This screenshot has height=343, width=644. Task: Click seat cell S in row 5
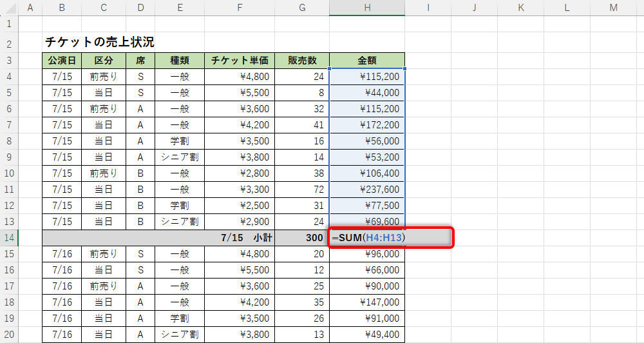[140, 93]
